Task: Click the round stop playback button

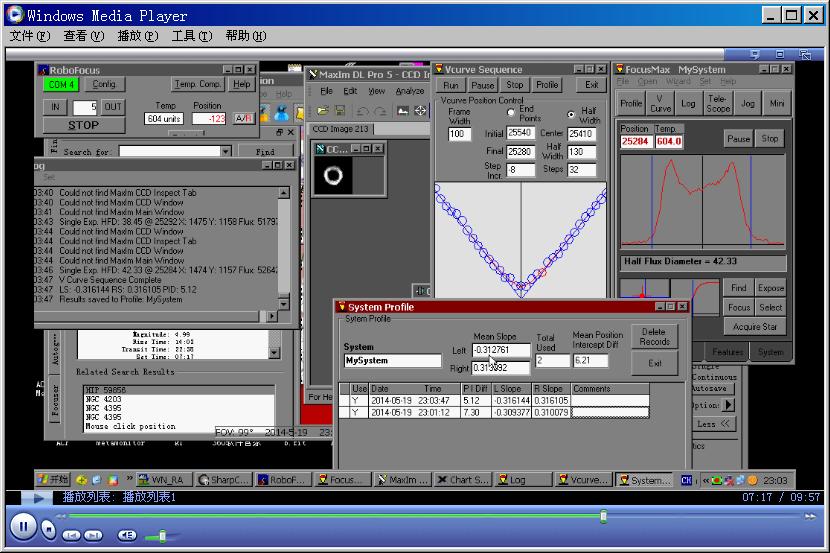Action: [x=48, y=529]
